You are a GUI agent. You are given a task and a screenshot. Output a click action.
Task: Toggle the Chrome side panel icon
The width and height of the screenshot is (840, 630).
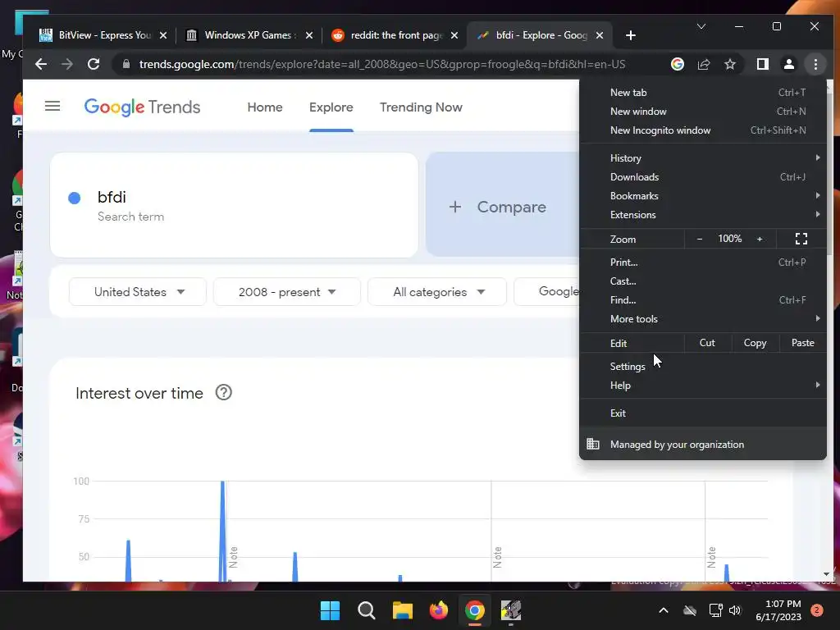pyautogui.click(x=762, y=64)
